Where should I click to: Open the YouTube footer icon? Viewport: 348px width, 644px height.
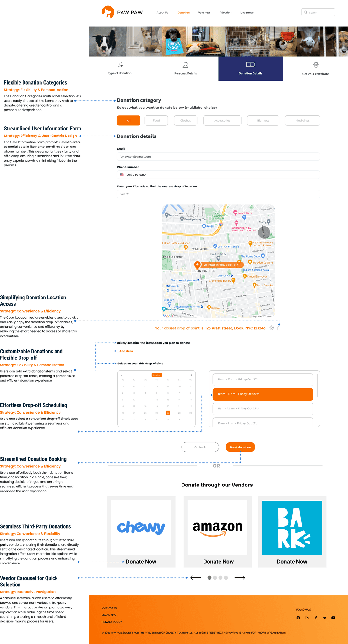(x=333, y=618)
